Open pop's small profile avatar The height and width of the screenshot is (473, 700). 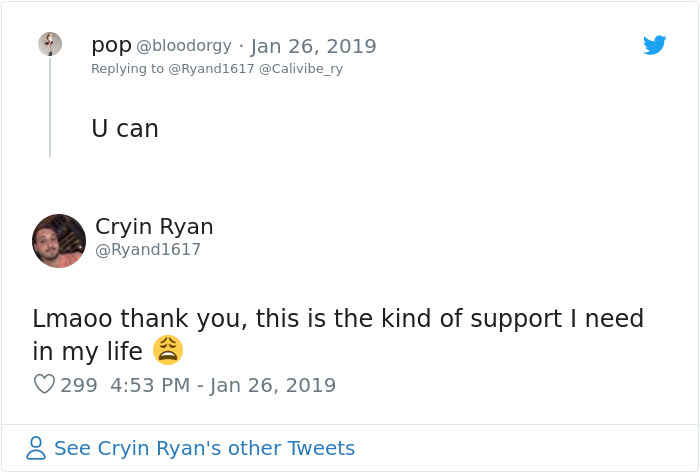point(50,44)
